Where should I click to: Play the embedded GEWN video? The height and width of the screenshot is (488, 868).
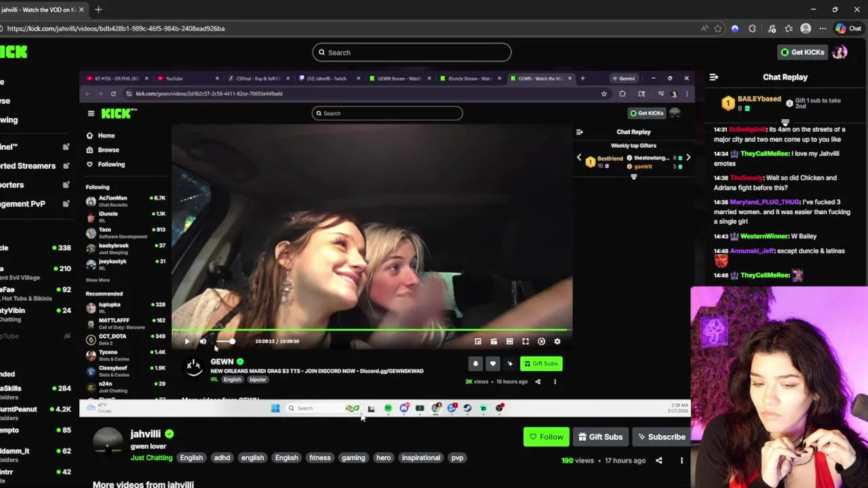(187, 342)
